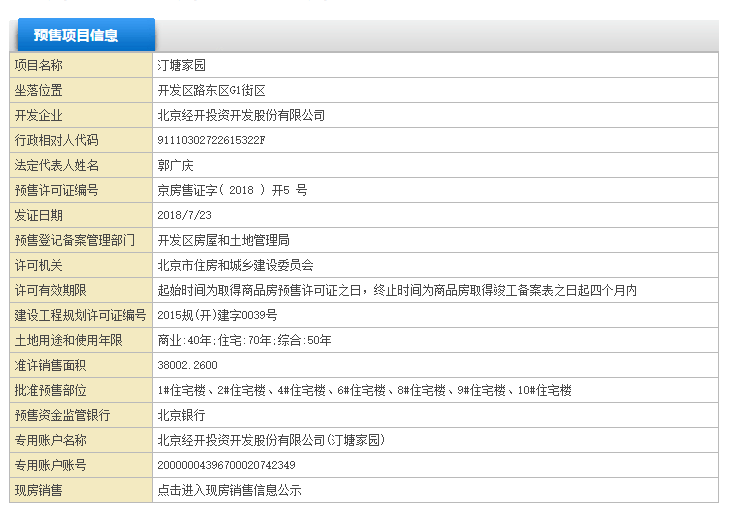Click the account number 2000000439670020742349
This screenshot has height=523, width=752.
pos(226,465)
